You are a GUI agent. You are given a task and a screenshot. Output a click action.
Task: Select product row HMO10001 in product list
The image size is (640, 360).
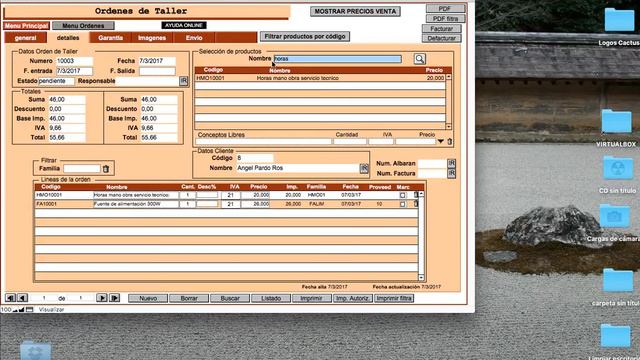pos(320,78)
